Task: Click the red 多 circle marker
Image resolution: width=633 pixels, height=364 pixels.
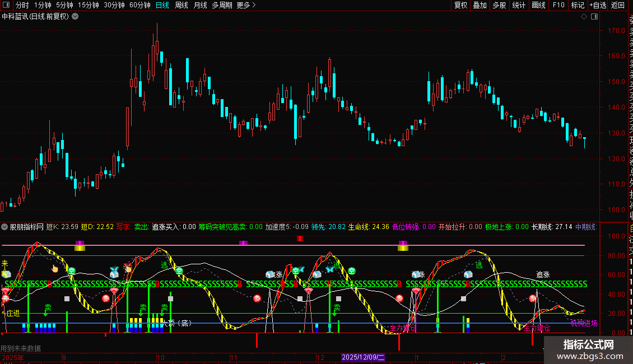Action: (x=105, y=298)
